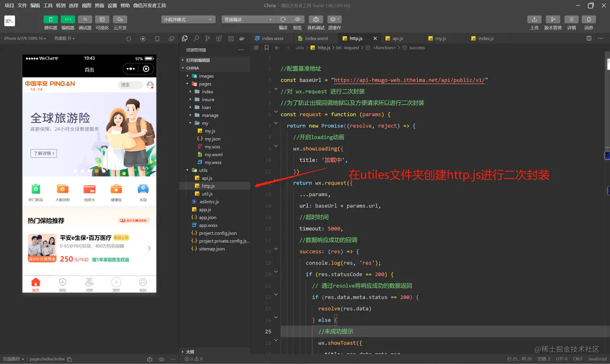Open the 小程序模式 mode dropdown
Viewport: 610px width, 364px height.
(x=188, y=19)
